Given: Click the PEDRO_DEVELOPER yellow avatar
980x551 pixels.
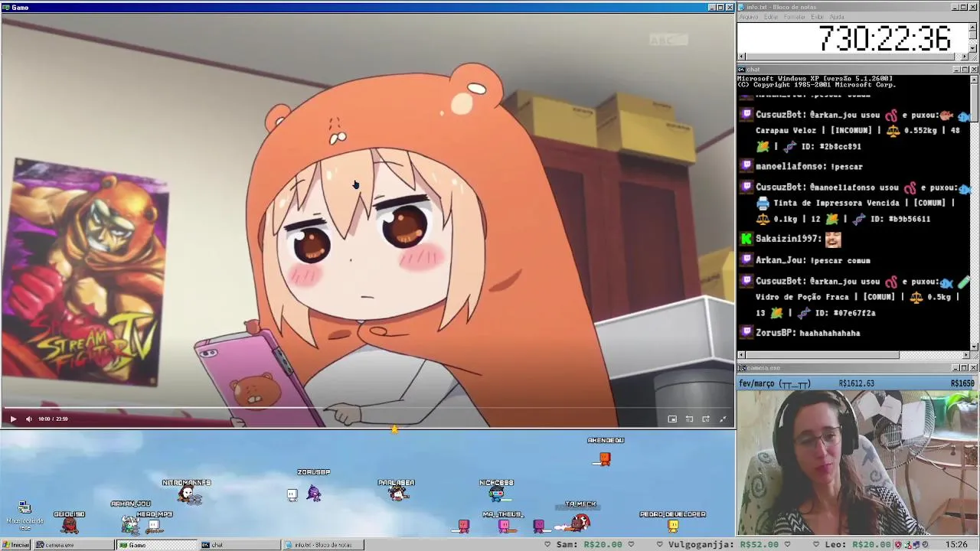Looking at the screenshot, I should pyautogui.click(x=673, y=525).
